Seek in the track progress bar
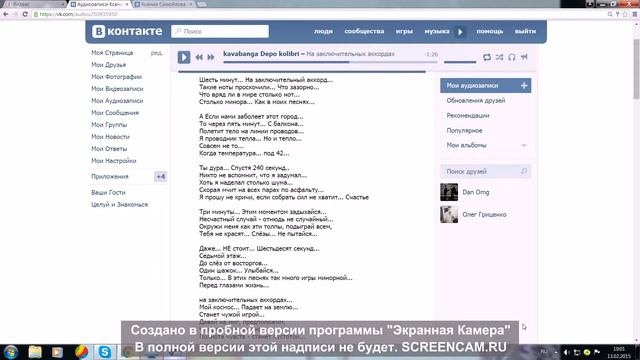 (330, 62)
